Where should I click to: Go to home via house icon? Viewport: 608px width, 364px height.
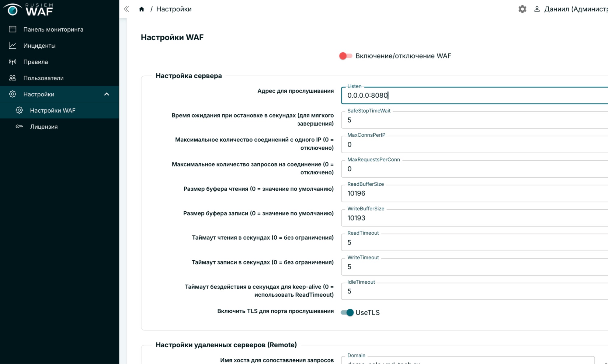[x=141, y=9]
